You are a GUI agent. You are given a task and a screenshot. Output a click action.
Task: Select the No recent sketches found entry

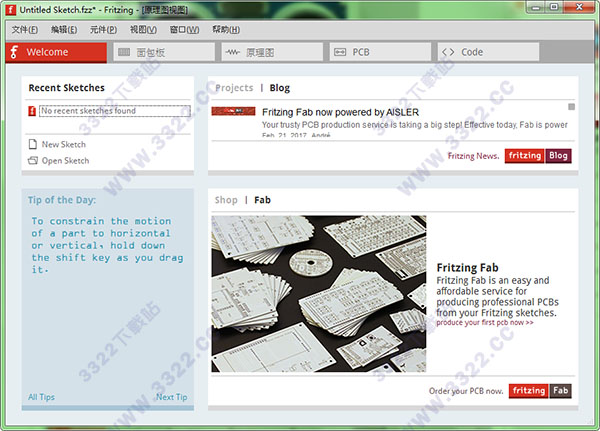click(x=115, y=111)
